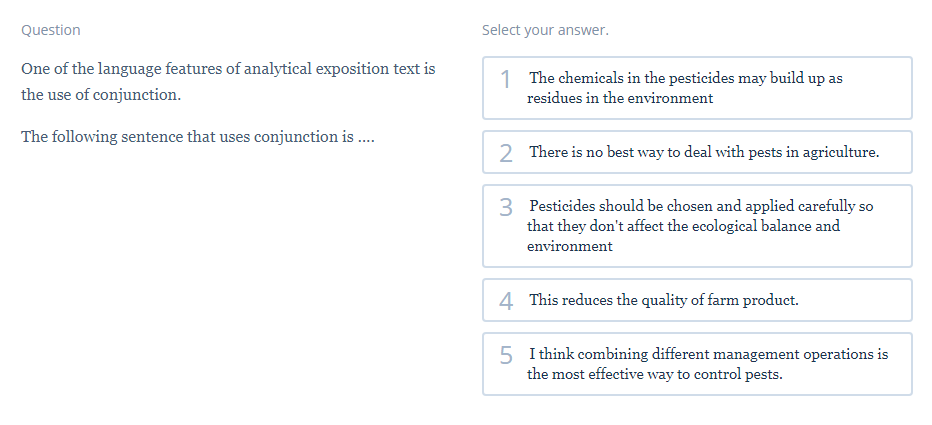Viewport: 932px width, 425px height.
Task: Click the line 'the use of conjunction.'
Action: click(x=101, y=95)
